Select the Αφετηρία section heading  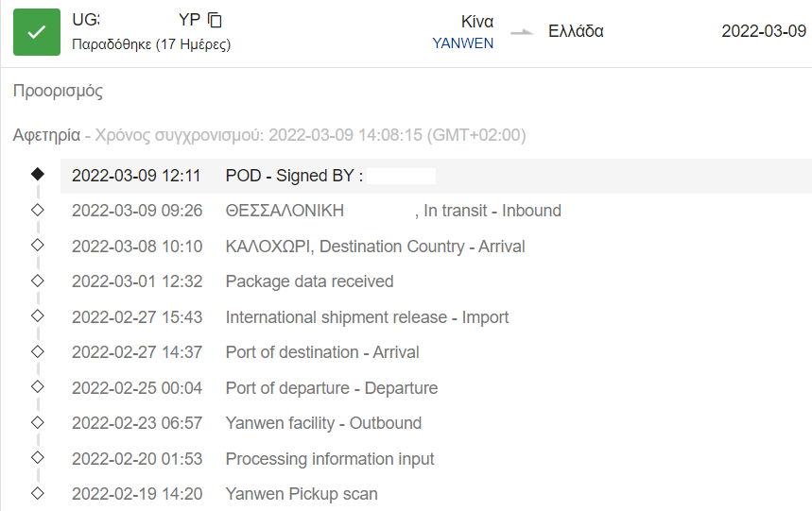46,135
